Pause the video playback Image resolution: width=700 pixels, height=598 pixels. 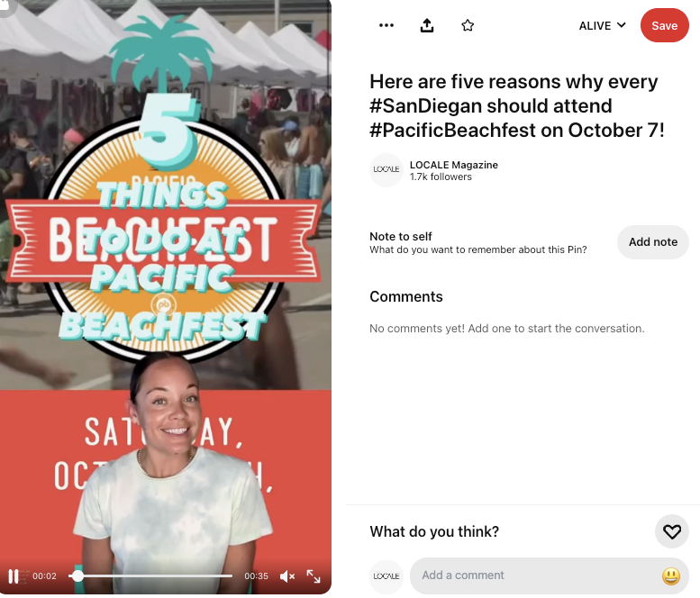14,576
